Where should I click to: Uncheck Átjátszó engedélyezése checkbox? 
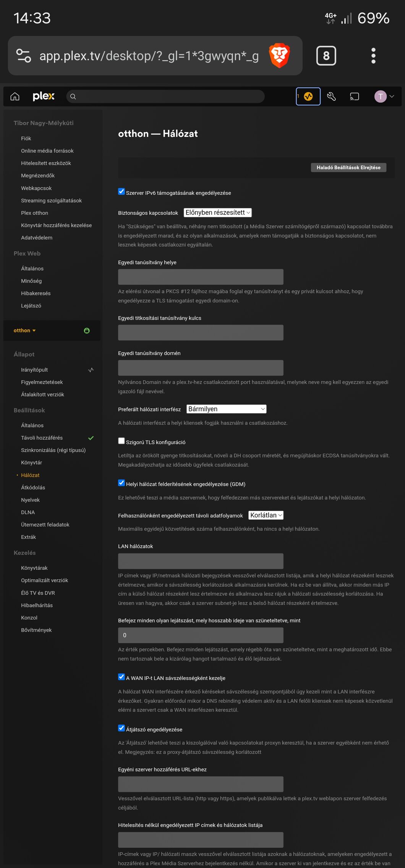pyautogui.click(x=122, y=728)
